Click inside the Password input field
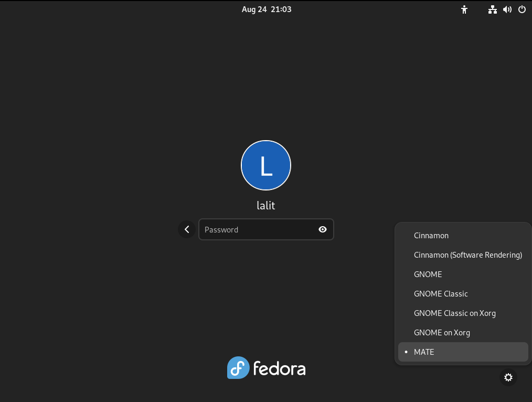The image size is (532, 402). [257, 229]
